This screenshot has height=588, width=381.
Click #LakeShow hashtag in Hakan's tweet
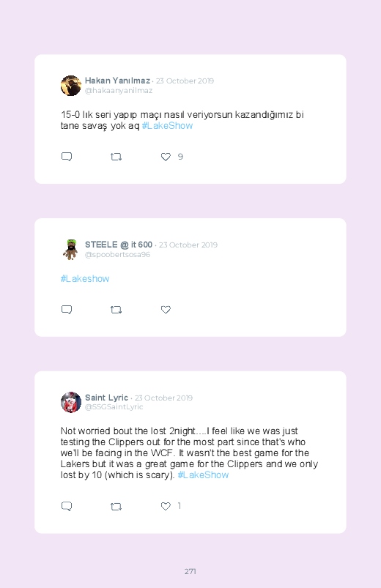pyautogui.click(x=167, y=126)
